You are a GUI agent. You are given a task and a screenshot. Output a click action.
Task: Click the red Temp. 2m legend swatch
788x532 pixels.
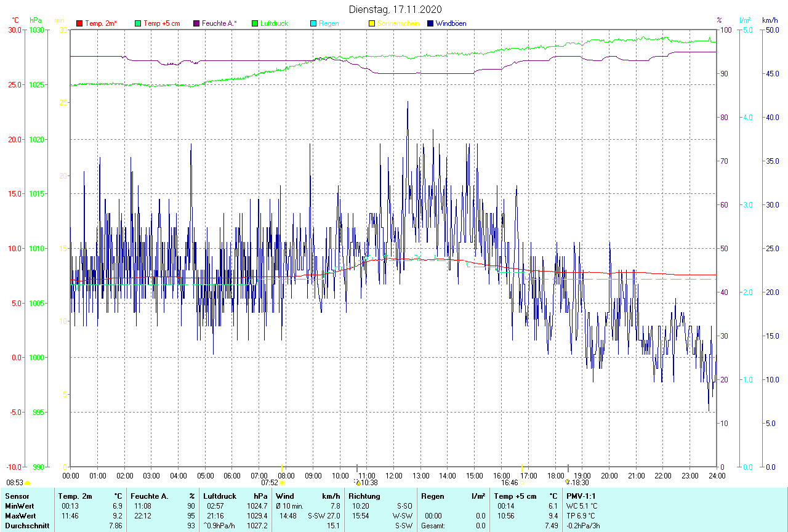coord(79,23)
